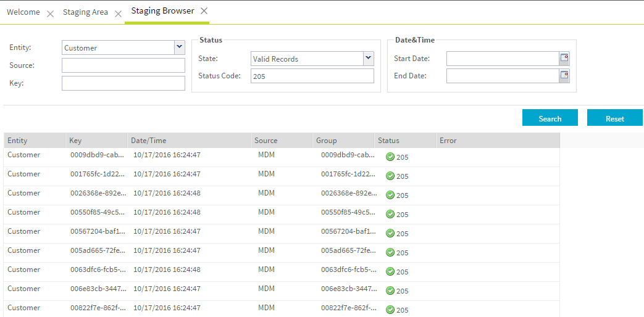The width and height of the screenshot is (644, 317).
Task: Close the Welcome tab
Action: pos(51,14)
